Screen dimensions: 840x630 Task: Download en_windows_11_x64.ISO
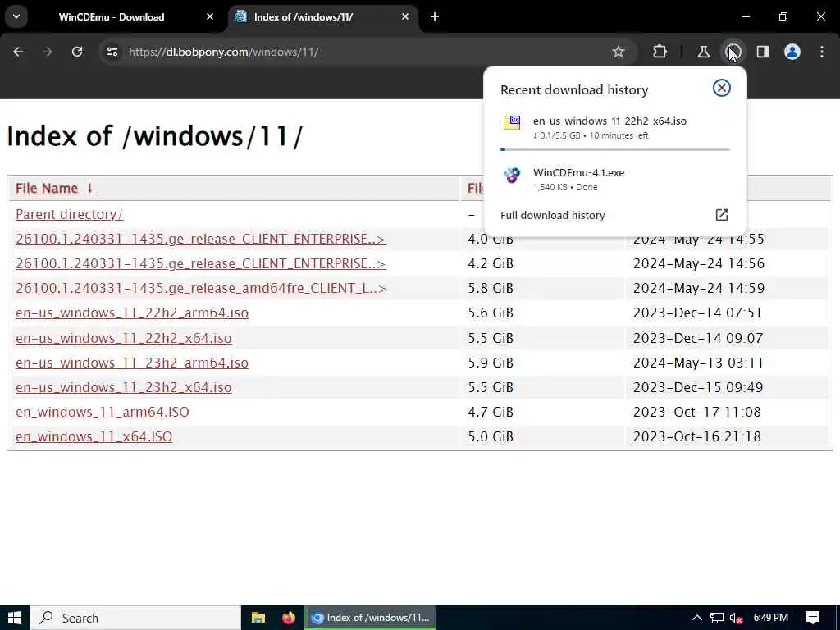pos(94,436)
